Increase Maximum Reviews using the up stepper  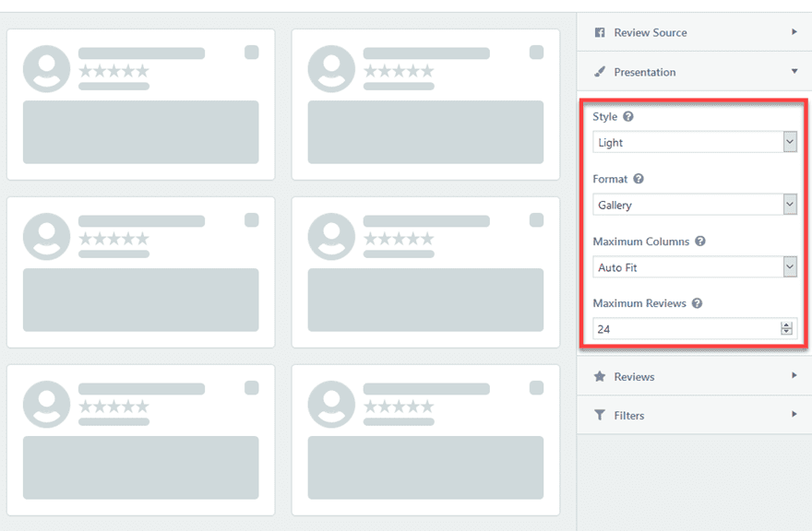pyautogui.click(x=786, y=324)
